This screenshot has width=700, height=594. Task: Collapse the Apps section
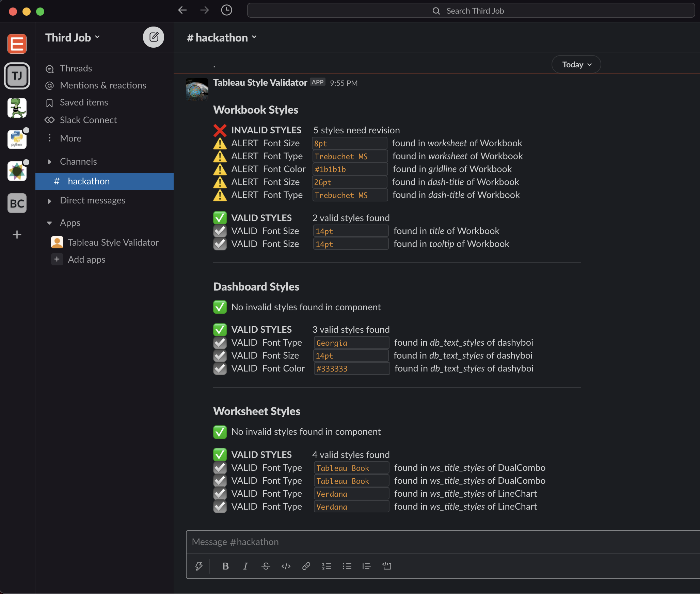(x=50, y=223)
